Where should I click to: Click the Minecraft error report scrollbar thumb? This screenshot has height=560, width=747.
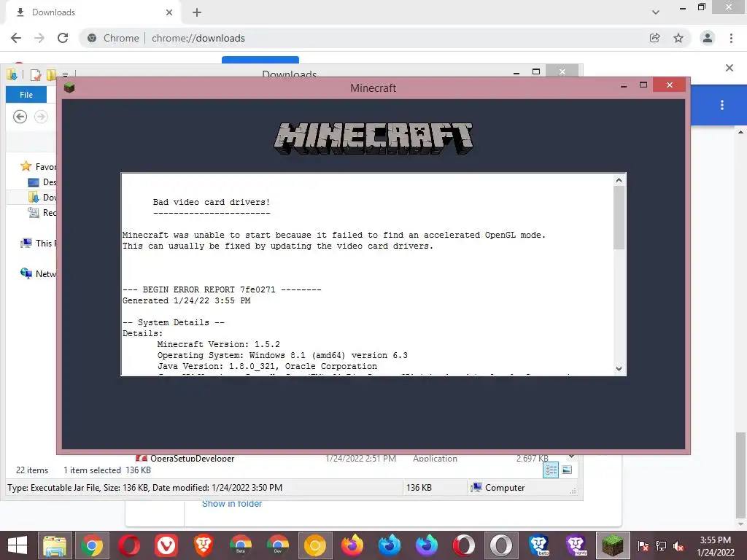(x=619, y=217)
